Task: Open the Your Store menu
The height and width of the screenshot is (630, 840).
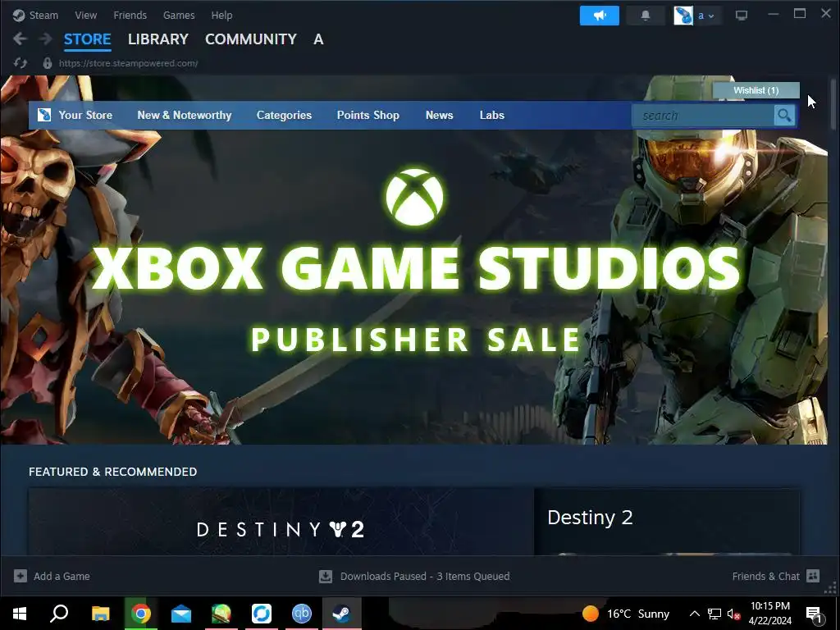Action: pyautogui.click(x=85, y=115)
